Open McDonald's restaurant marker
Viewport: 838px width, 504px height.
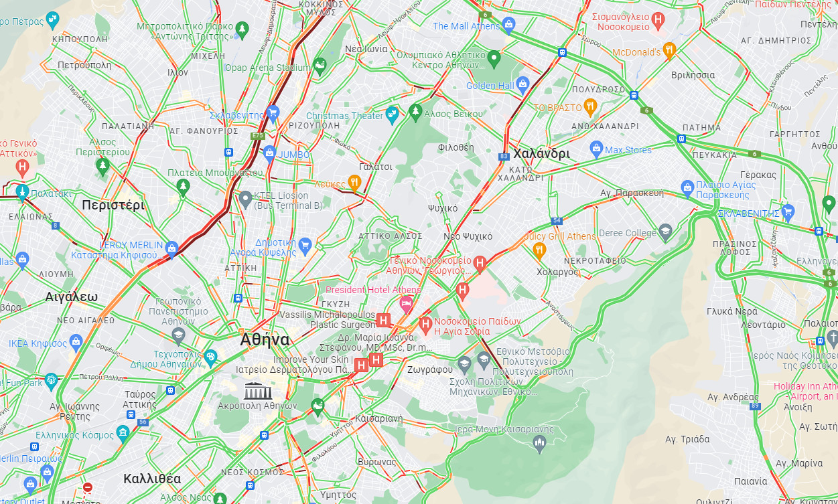(x=669, y=51)
